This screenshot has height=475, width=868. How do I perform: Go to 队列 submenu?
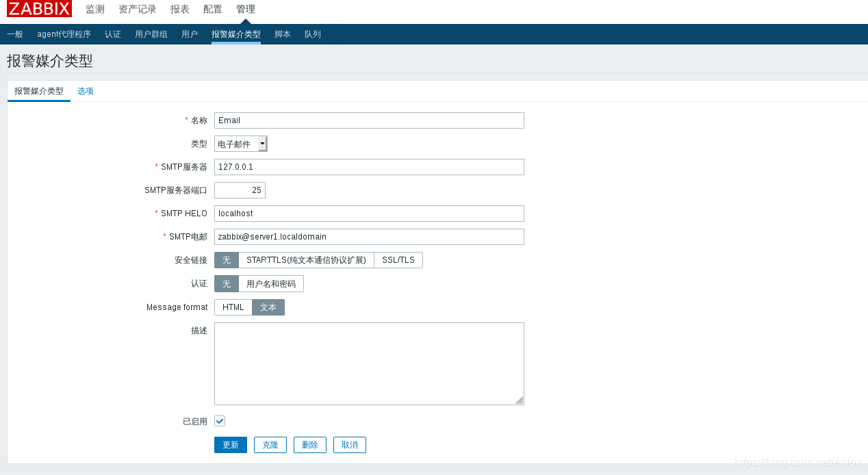tap(313, 34)
